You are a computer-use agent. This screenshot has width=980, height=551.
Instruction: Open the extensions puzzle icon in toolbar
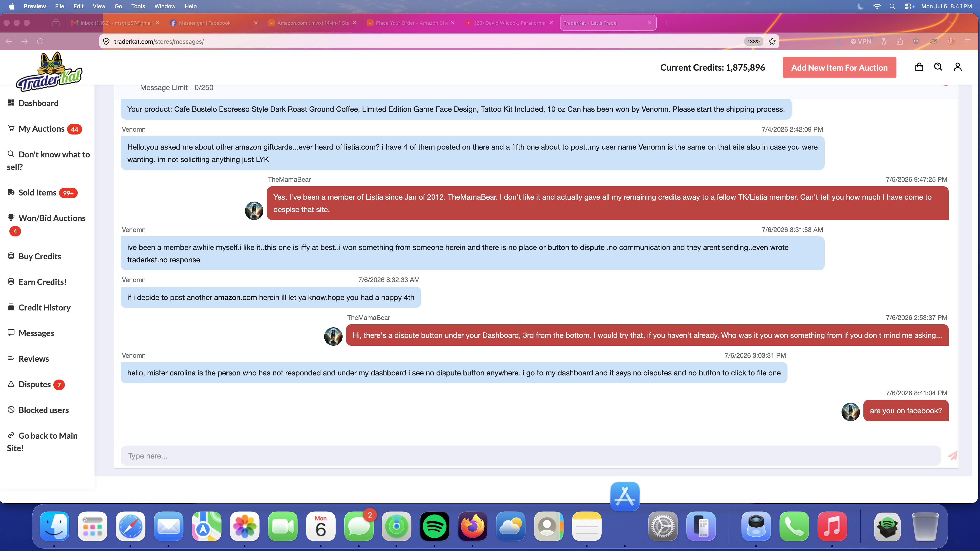pos(899,42)
